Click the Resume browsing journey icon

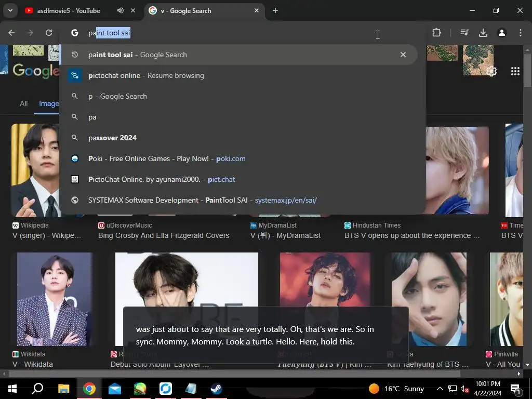click(x=75, y=76)
